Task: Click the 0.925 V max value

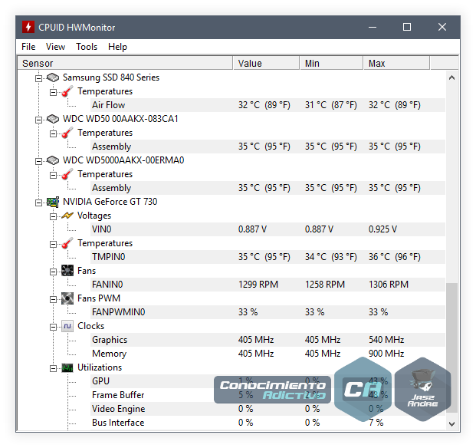Action: [382, 229]
